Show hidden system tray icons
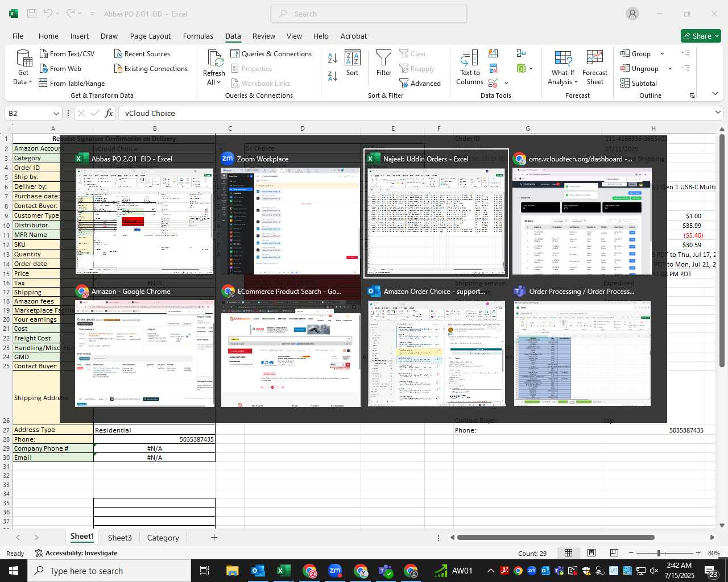This screenshot has width=728, height=582. tap(490, 571)
